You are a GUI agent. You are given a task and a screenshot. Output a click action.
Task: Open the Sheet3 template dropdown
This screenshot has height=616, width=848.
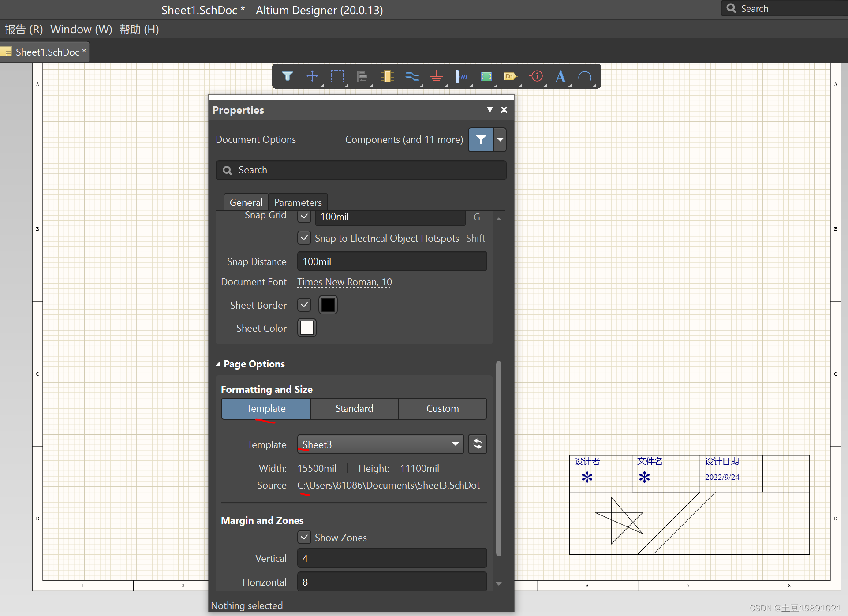point(380,444)
